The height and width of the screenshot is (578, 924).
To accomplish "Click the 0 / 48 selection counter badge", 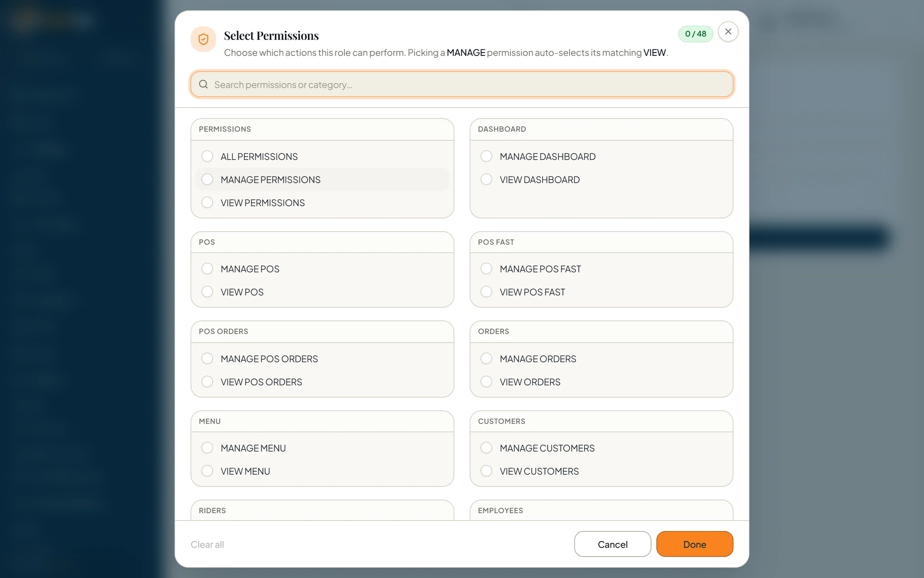I will [x=695, y=34].
